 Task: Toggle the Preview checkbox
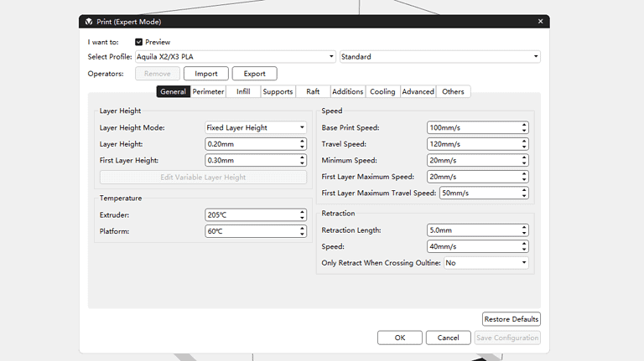tap(138, 41)
